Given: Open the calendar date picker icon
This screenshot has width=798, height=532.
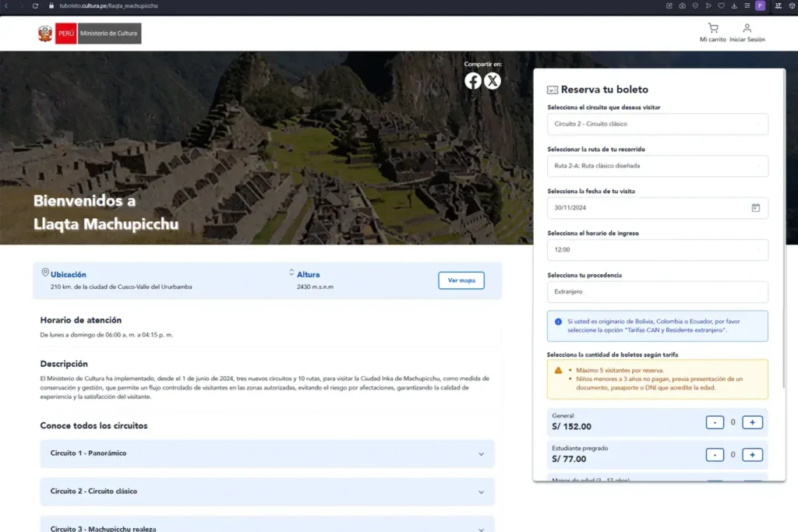Looking at the screenshot, I should 755,208.
